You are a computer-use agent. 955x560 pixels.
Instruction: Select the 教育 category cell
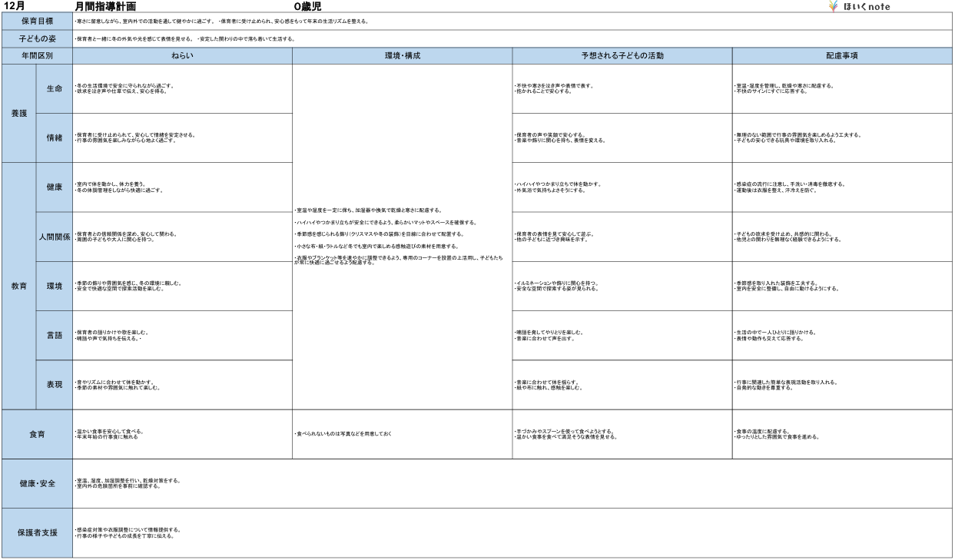(x=18, y=286)
